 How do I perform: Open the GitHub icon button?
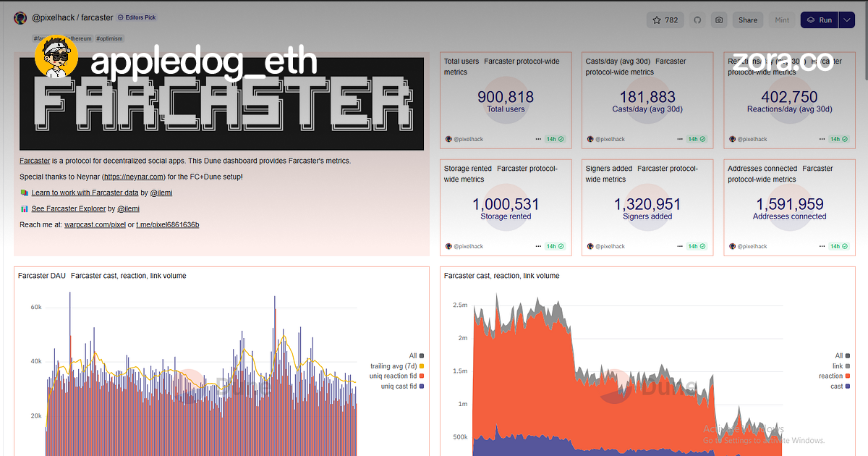point(697,20)
